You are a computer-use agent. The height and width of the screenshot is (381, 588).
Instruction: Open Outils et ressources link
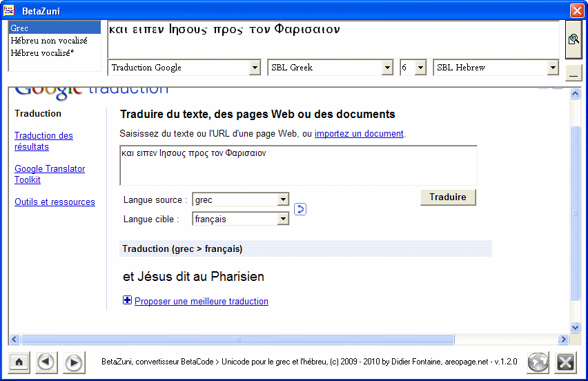point(55,202)
